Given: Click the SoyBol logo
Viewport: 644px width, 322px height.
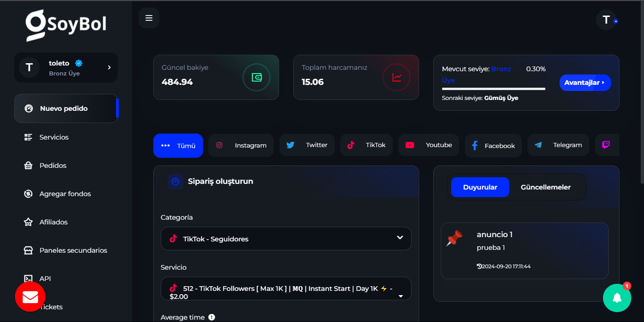Looking at the screenshot, I should click(66, 25).
